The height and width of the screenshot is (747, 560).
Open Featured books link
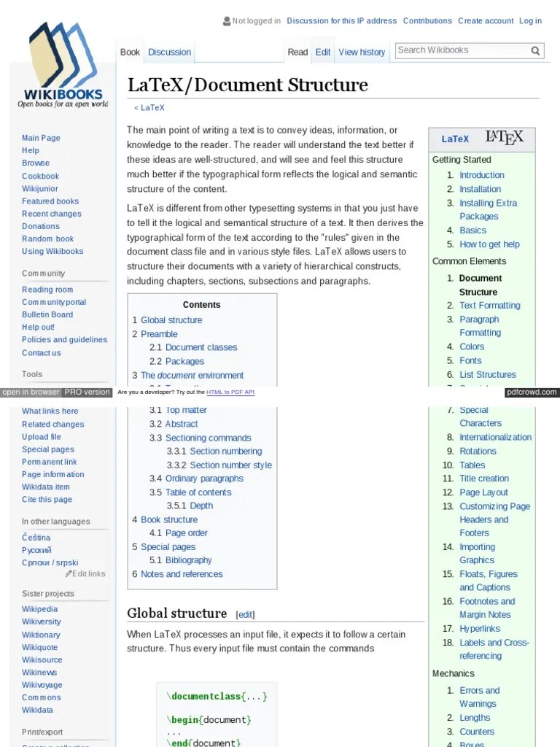[50, 201]
